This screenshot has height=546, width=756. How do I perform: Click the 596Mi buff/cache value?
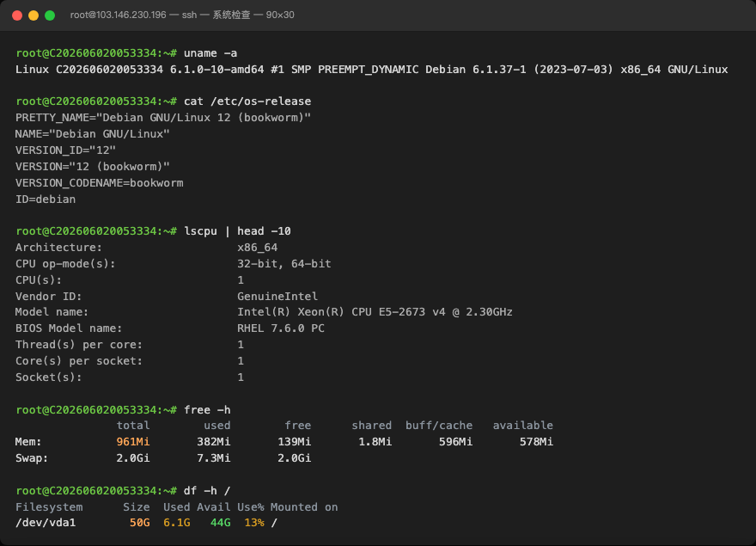455,442
